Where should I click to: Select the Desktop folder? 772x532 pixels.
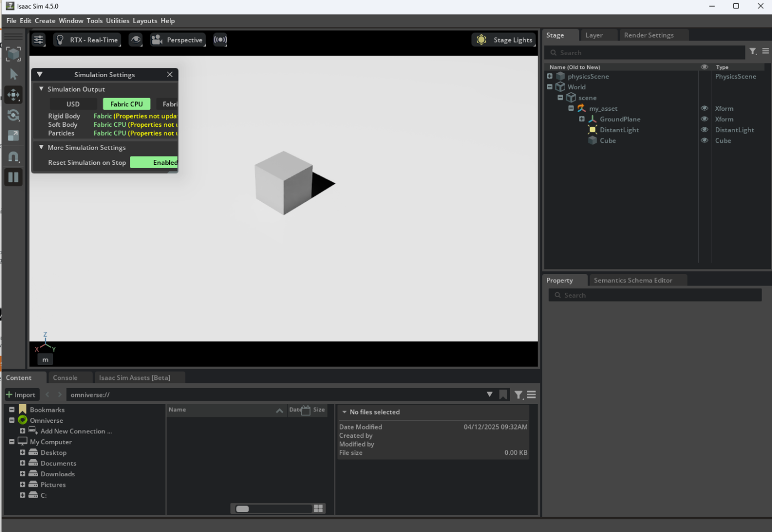tap(53, 453)
